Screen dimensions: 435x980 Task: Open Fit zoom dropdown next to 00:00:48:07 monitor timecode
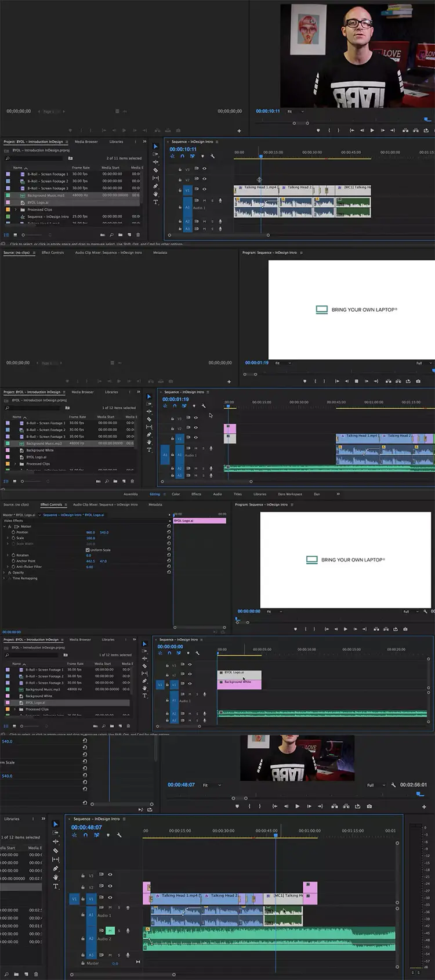click(212, 785)
